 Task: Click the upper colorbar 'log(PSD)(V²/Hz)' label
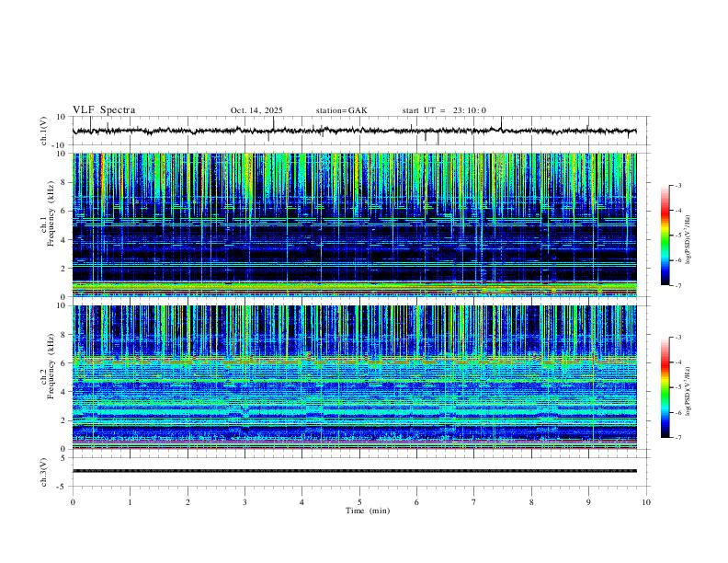[x=688, y=240]
